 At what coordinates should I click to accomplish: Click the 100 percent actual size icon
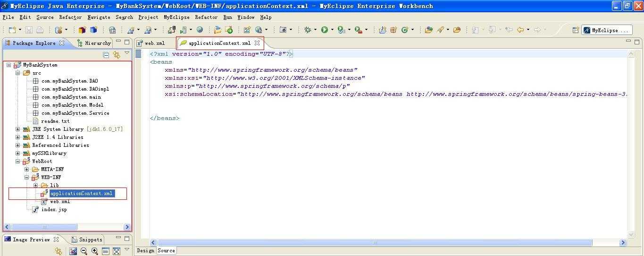(106, 251)
